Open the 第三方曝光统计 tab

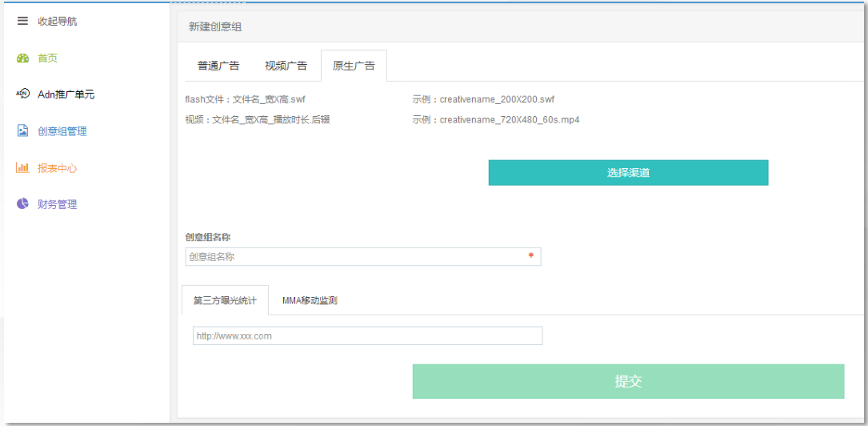[x=225, y=300]
